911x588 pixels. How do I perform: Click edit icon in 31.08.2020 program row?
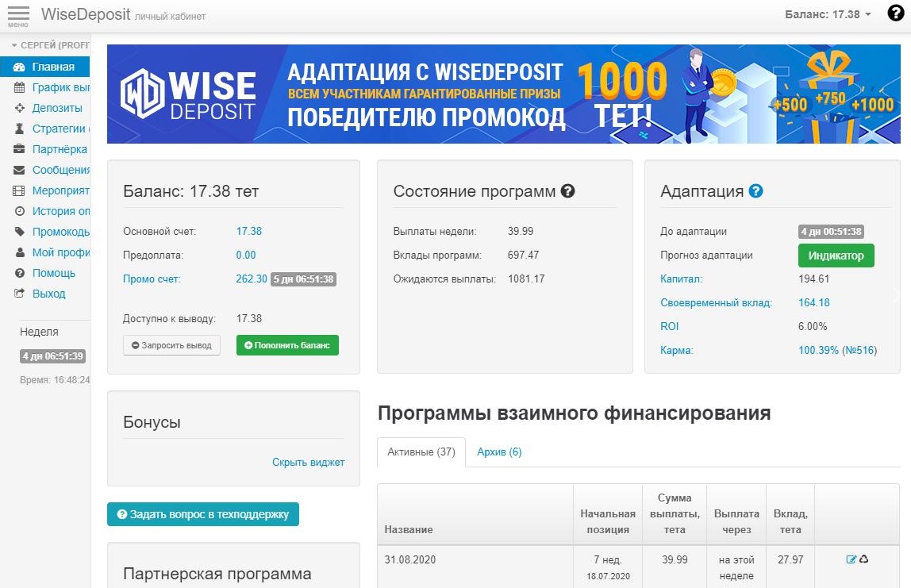(x=851, y=559)
